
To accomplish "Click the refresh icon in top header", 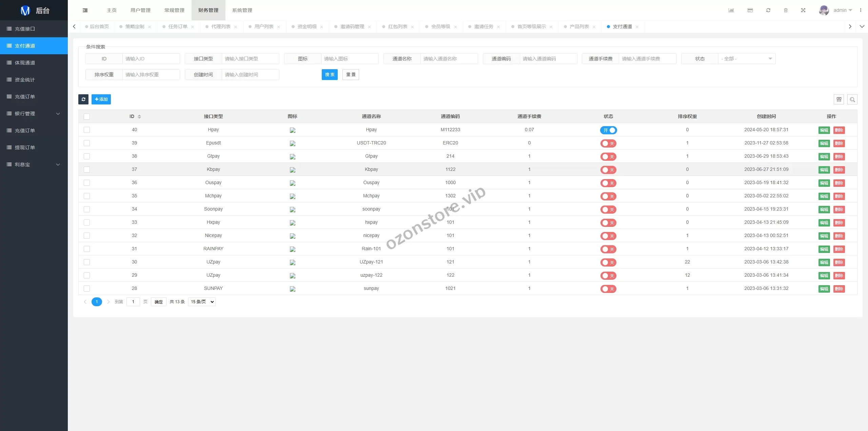I will pos(768,10).
